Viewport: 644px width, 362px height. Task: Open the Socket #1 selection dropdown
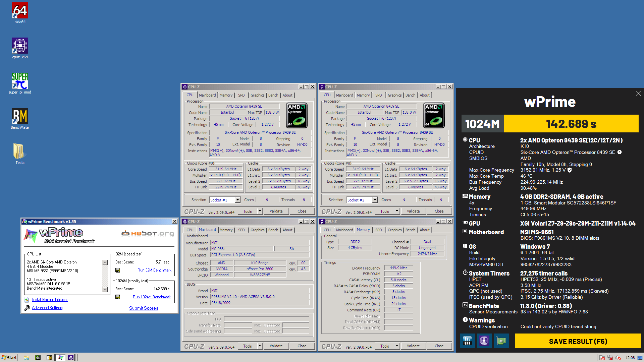237,200
